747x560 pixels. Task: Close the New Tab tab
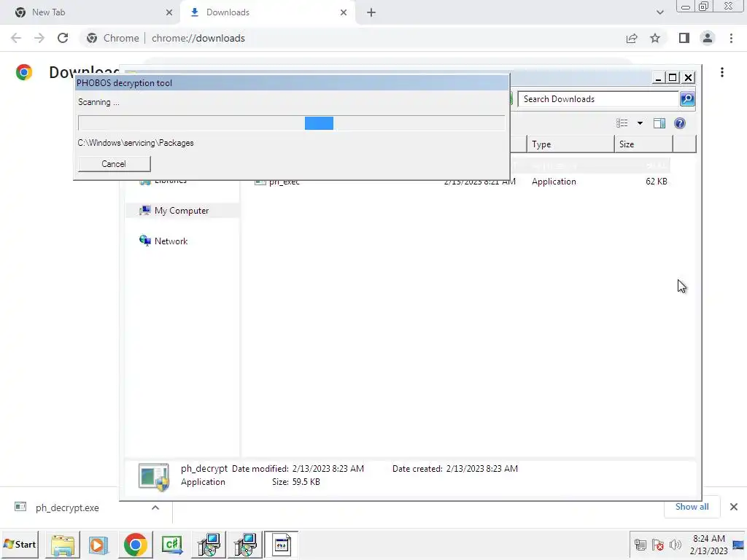(x=169, y=12)
